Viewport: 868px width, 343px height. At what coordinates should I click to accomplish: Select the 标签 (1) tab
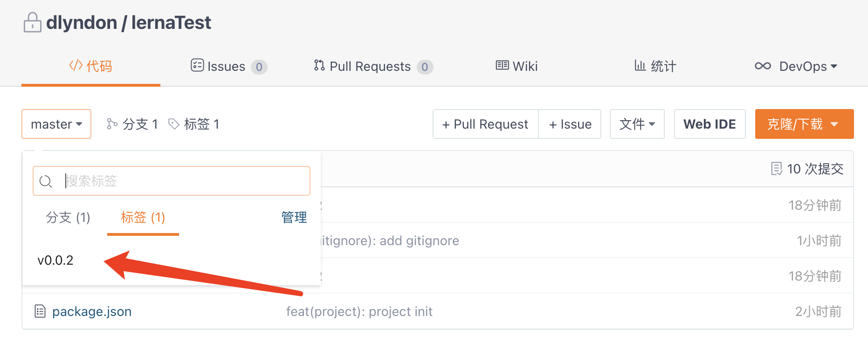click(x=143, y=217)
